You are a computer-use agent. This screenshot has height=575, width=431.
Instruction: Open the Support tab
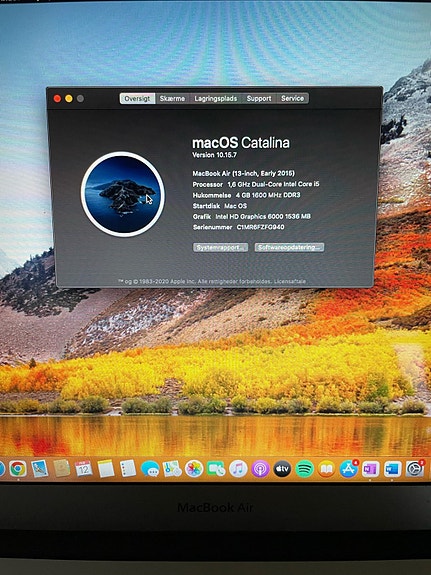[259, 98]
